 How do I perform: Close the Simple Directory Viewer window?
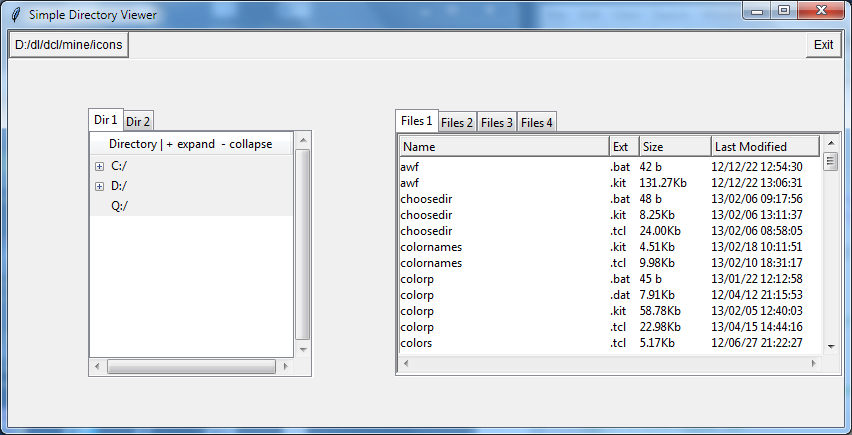click(822, 10)
